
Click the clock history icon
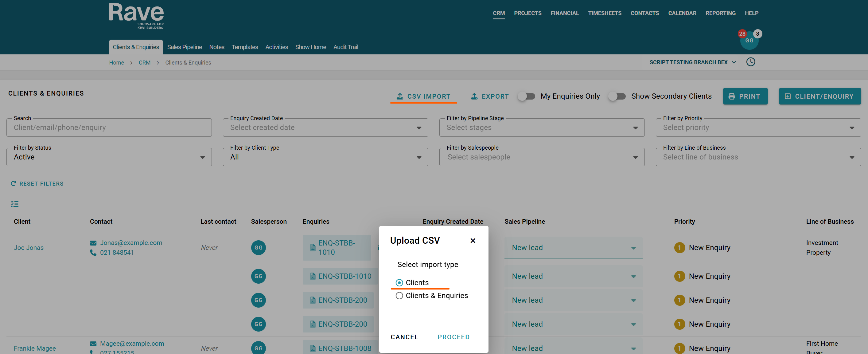[x=750, y=62]
